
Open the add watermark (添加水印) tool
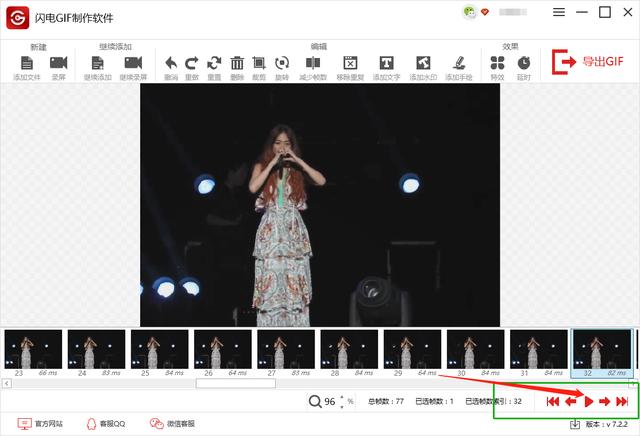tap(423, 64)
